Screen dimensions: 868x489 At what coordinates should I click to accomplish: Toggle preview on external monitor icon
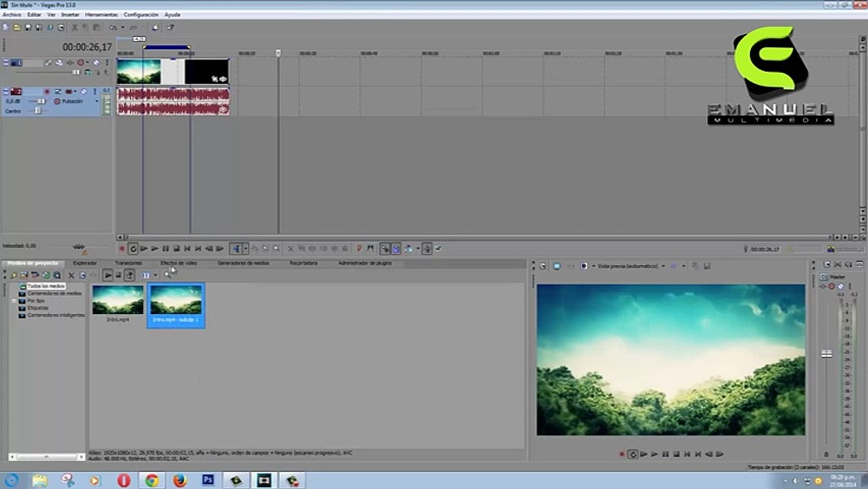556,266
